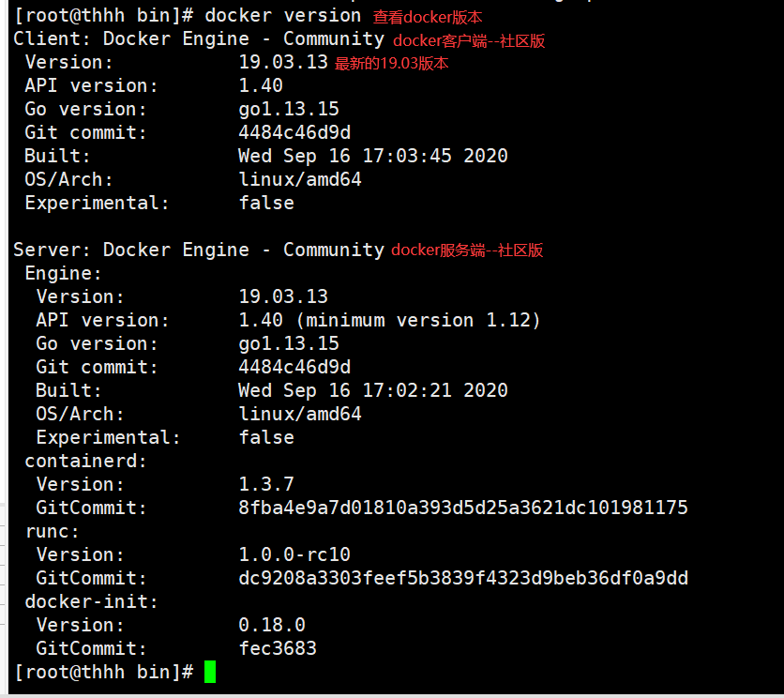Click the typed "docker version" command
This screenshot has height=698, width=784.
click(x=282, y=16)
